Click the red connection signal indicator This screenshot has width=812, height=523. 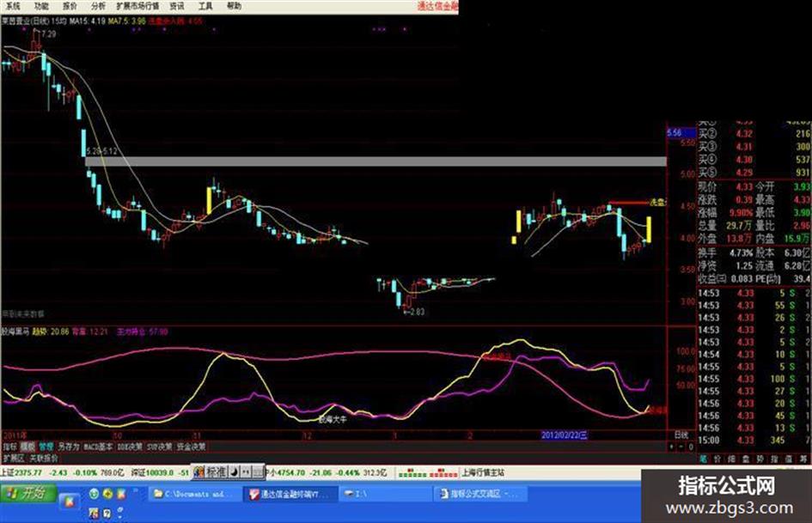click(443, 473)
